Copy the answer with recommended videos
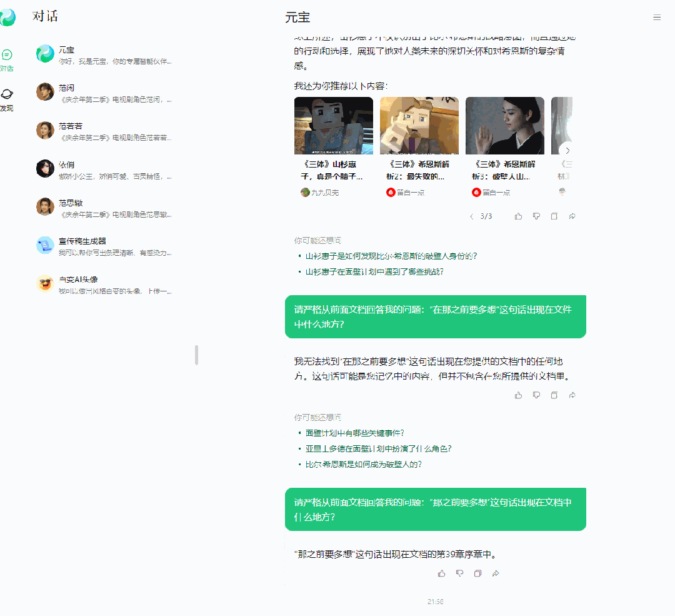Image resolution: width=675 pixels, height=616 pixels. point(554,216)
